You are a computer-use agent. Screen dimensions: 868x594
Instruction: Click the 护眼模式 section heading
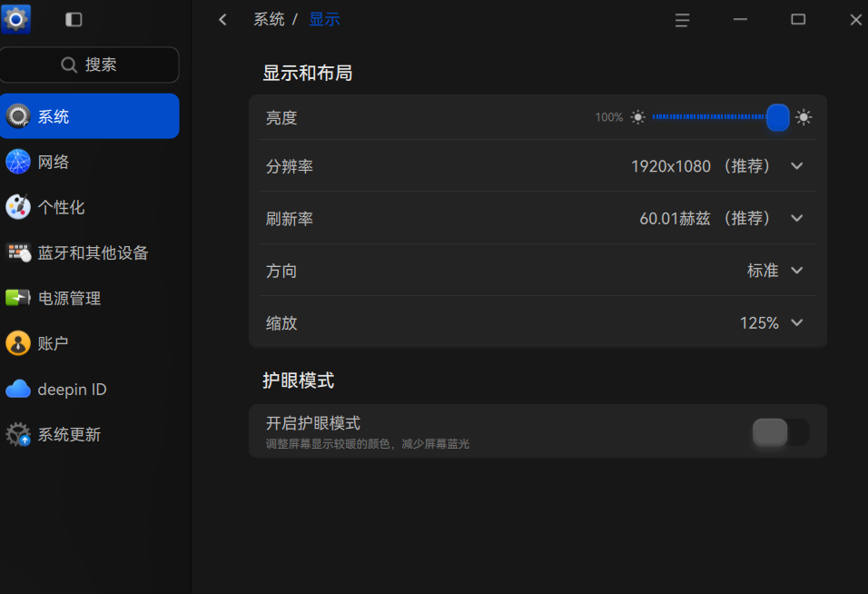coord(299,381)
